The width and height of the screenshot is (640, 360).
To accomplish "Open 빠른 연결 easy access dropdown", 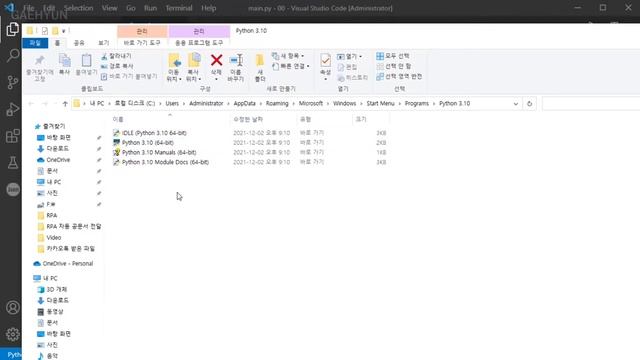I will click(x=291, y=66).
